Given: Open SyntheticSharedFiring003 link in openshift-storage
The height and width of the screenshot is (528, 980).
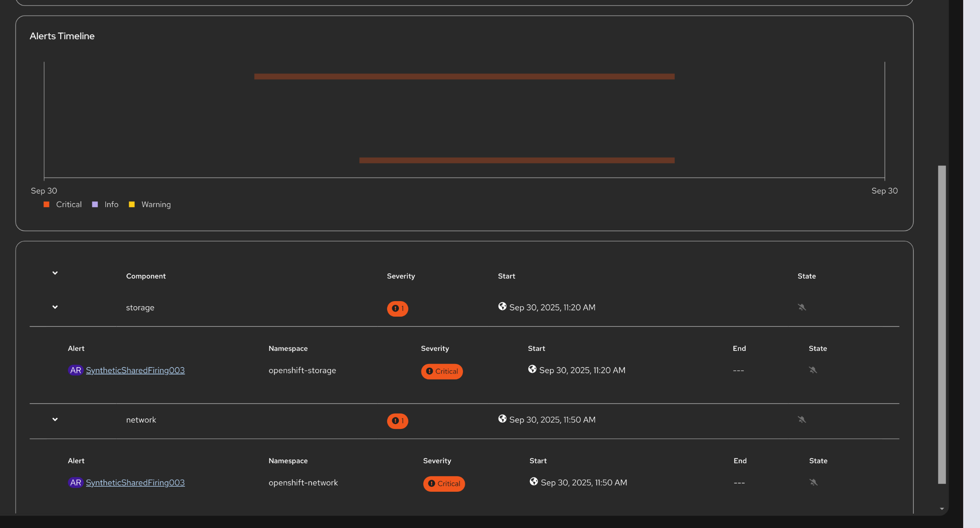Looking at the screenshot, I should click(x=135, y=370).
